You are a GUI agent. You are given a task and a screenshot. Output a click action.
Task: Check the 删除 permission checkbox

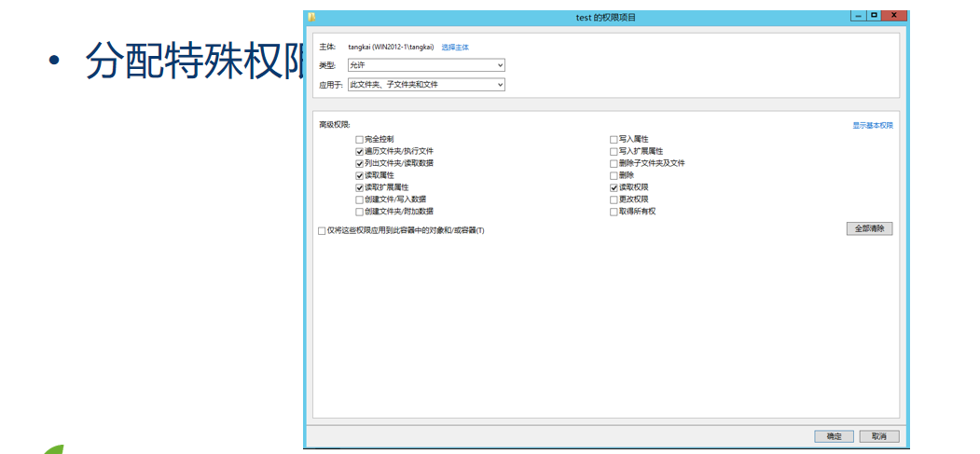pos(614,175)
